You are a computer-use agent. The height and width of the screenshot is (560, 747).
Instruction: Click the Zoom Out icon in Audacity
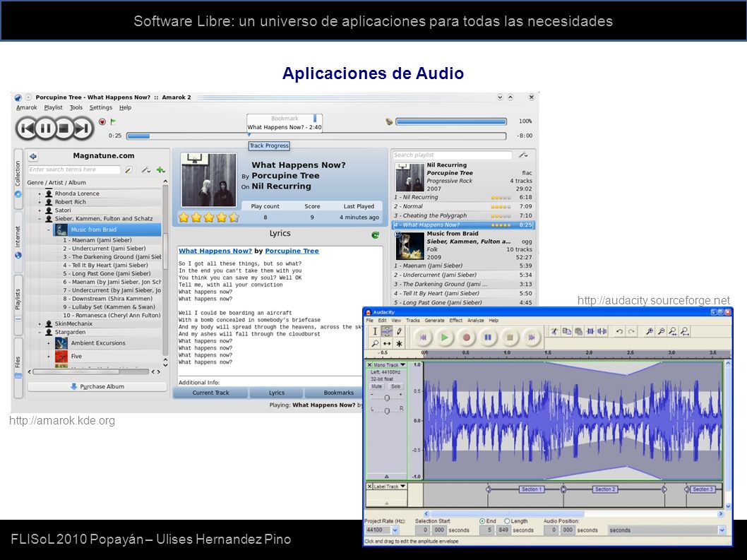pos(662,331)
